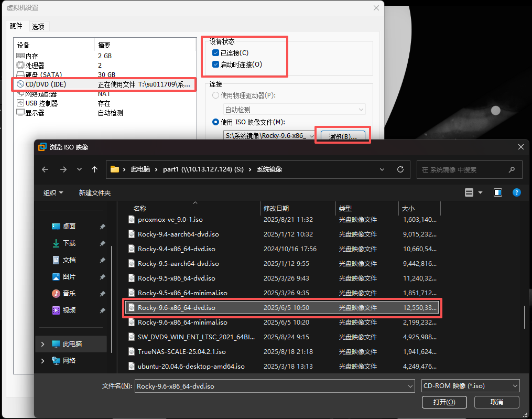Screen dimensions: 532x419
Task: Click the file list vertical scrollbar
Action: [524, 316]
